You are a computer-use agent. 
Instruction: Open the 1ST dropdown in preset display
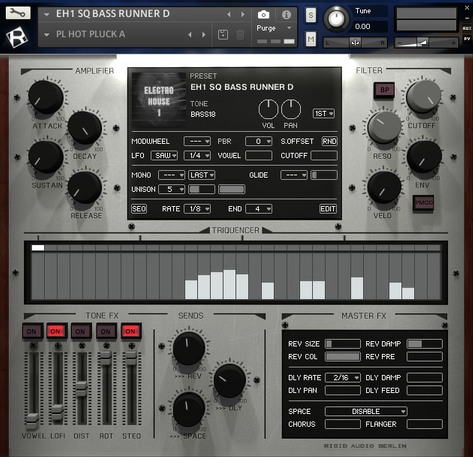[x=324, y=113]
